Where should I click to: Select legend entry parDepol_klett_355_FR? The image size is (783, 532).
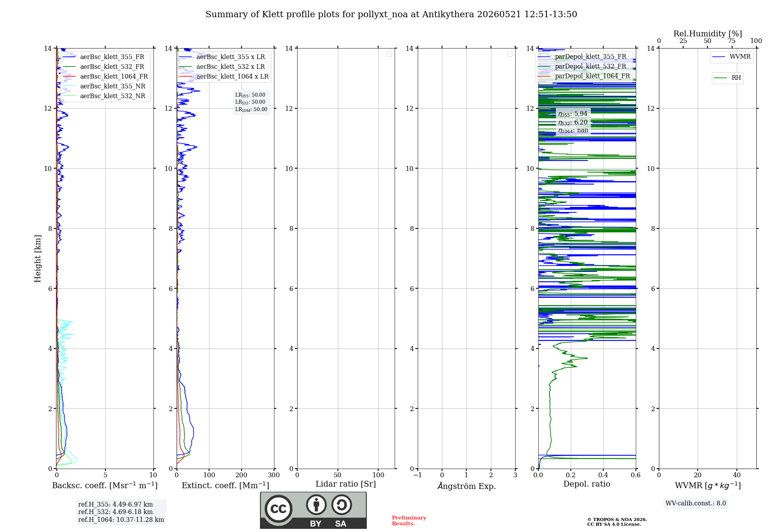point(582,57)
